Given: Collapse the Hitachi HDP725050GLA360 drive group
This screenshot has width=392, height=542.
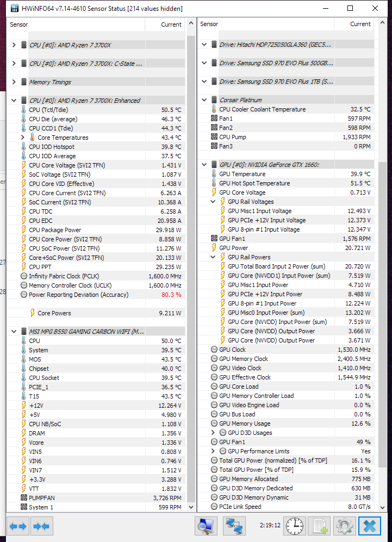Looking at the screenshot, I should tap(204, 45).
